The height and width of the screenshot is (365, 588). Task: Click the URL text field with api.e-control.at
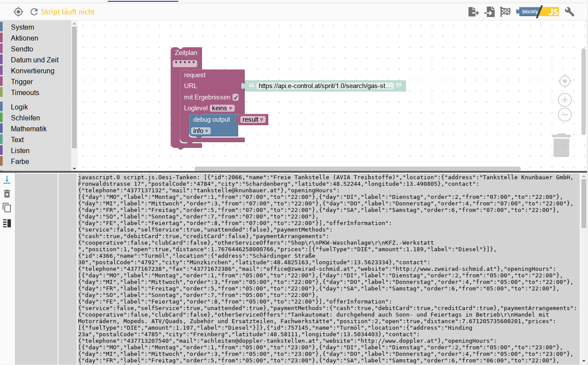pos(326,86)
